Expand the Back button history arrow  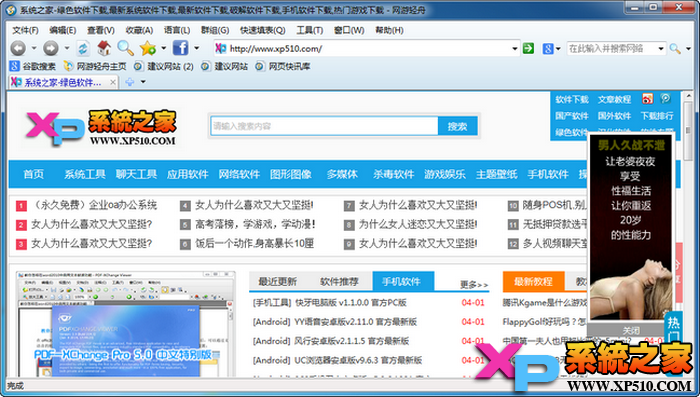click(x=33, y=48)
